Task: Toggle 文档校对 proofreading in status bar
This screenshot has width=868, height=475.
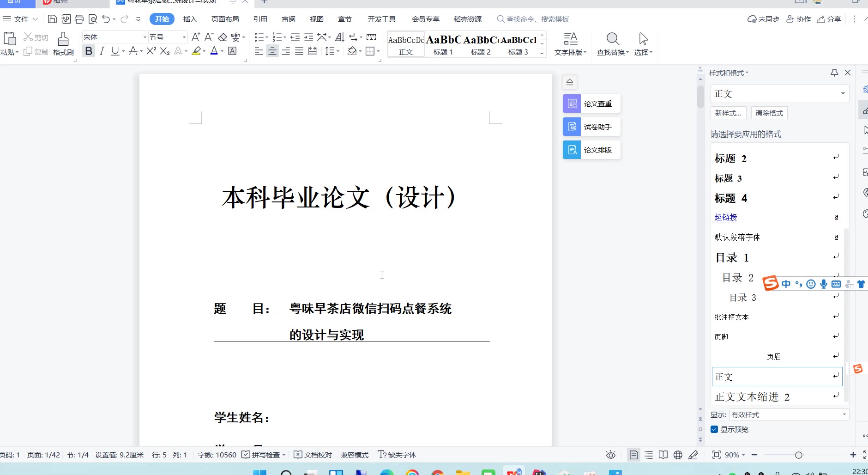Action: click(313, 455)
